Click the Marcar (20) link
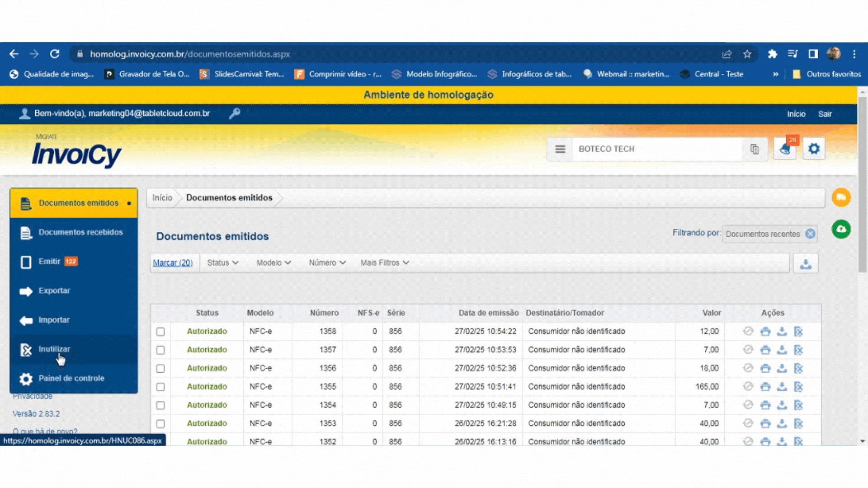This screenshot has height=488, width=868. pos(173,263)
